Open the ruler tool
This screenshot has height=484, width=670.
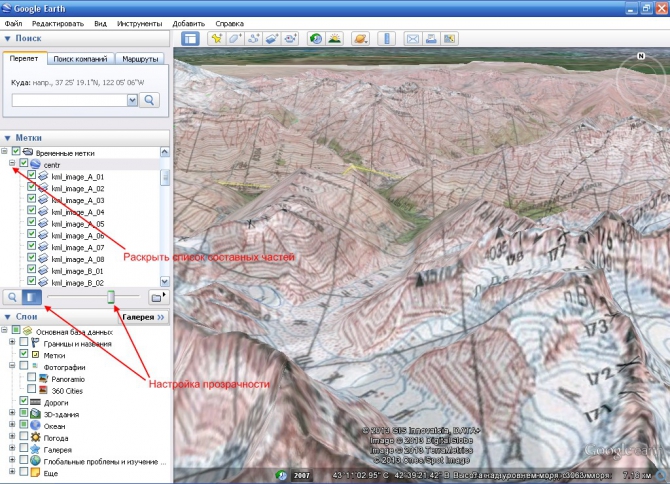tap(386, 39)
